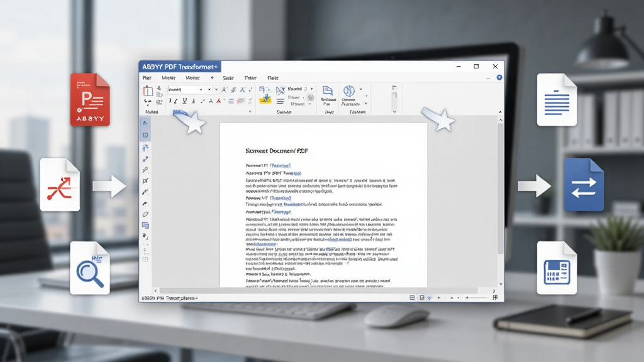This screenshot has height=362, width=644.
Task: Click the square crop-like tool in sidebar
Action: pyautogui.click(x=145, y=181)
